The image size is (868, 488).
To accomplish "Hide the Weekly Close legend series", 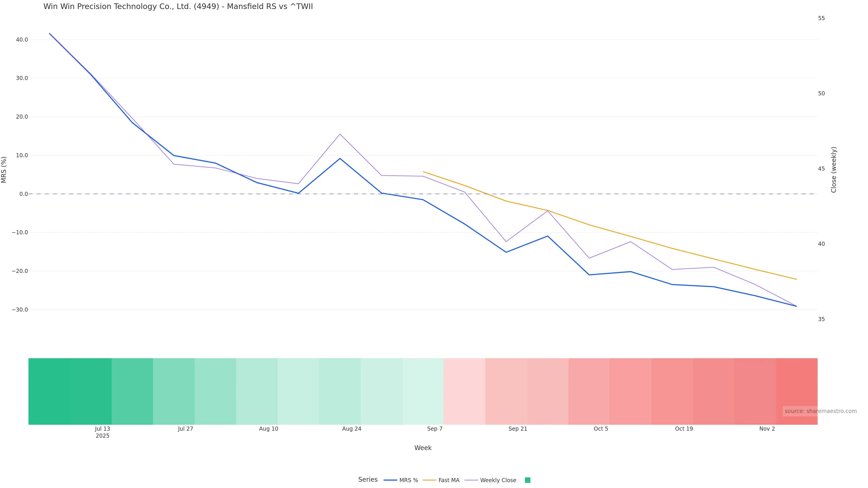I will (x=498, y=480).
